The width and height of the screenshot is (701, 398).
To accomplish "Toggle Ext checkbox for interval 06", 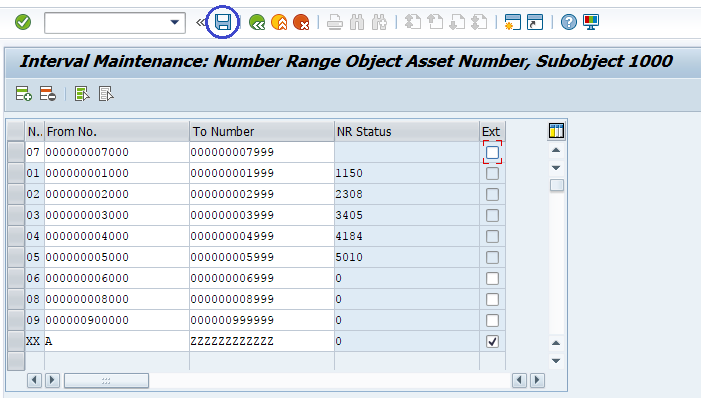I will [x=492, y=279].
